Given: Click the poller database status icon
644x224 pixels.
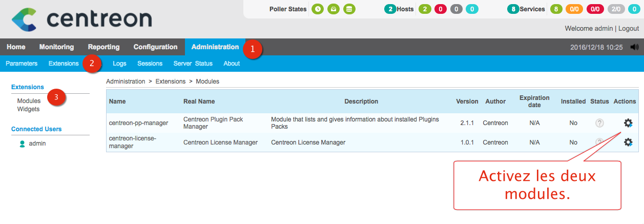Looking at the screenshot, I should (x=349, y=9).
